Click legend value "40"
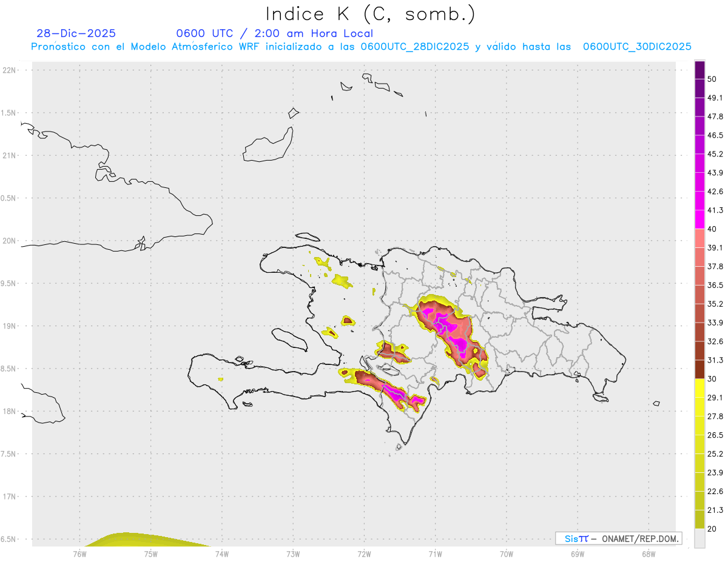 [x=712, y=229]
